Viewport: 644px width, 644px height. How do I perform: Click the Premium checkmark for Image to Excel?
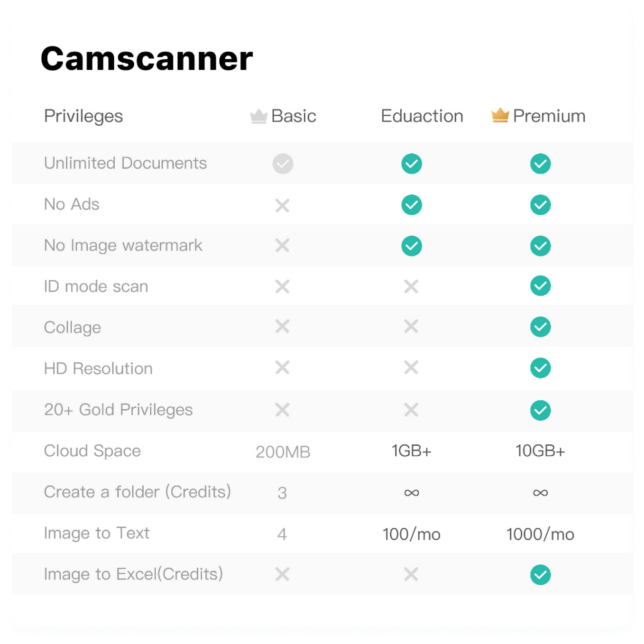tap(541, 575)
